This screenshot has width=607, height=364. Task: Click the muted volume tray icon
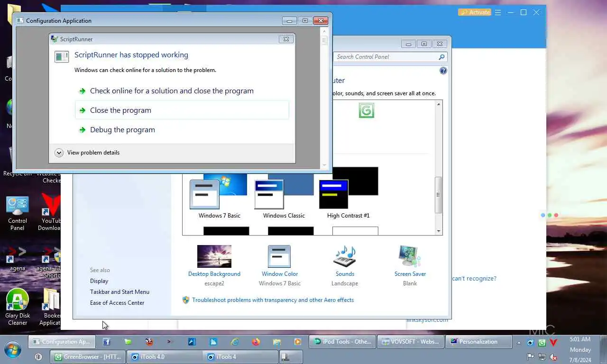[x=553, y=357]
